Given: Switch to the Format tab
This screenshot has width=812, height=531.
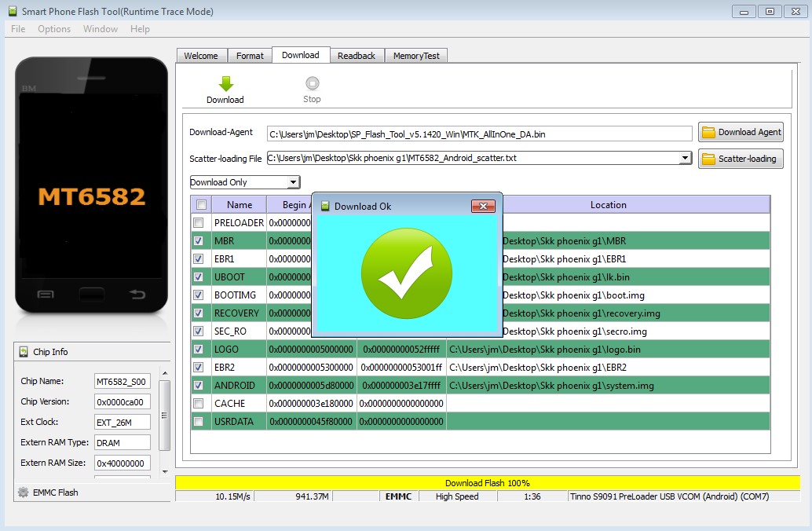Looking at the screenshot, I should click(250, 56).
